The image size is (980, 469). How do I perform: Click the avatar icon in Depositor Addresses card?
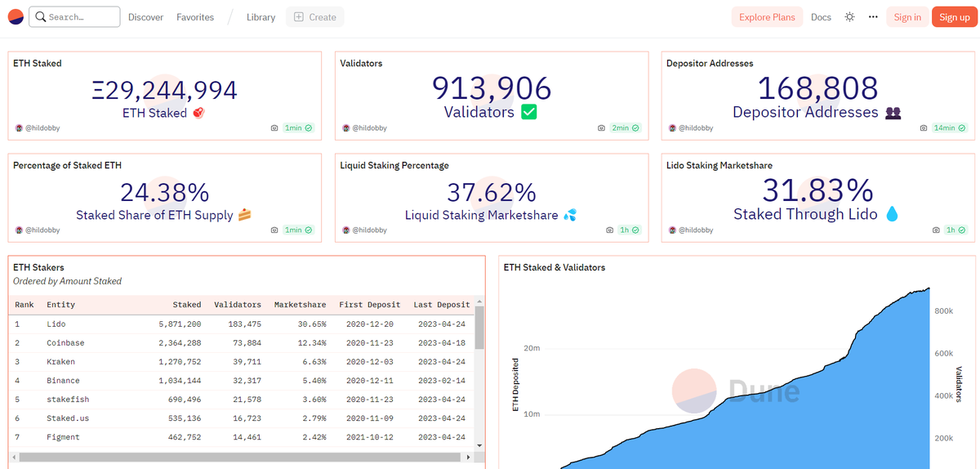coord(672,128)
